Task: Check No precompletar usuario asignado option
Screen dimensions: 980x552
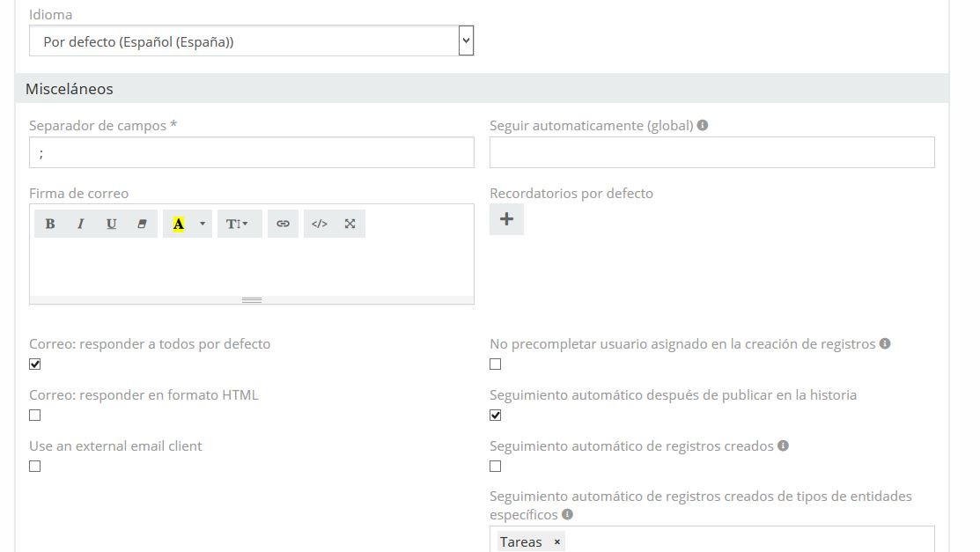Action: tap(496, 364)
